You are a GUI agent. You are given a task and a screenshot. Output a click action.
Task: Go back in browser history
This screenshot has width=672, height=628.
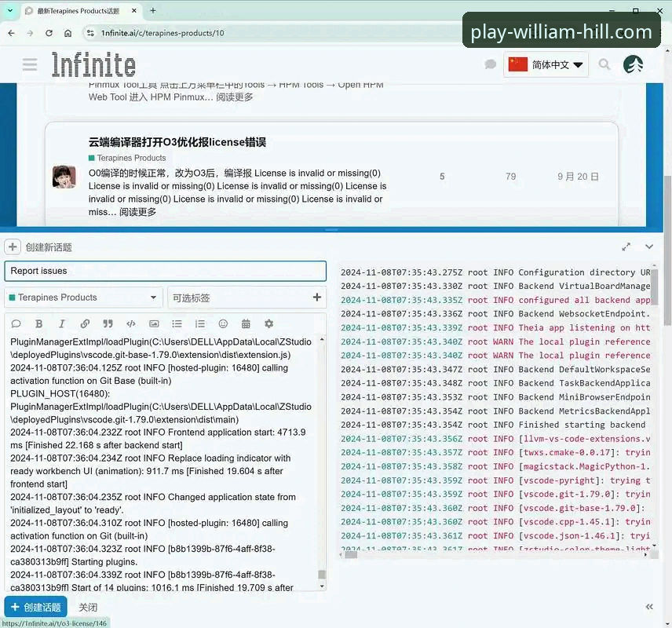click(11, 33)
